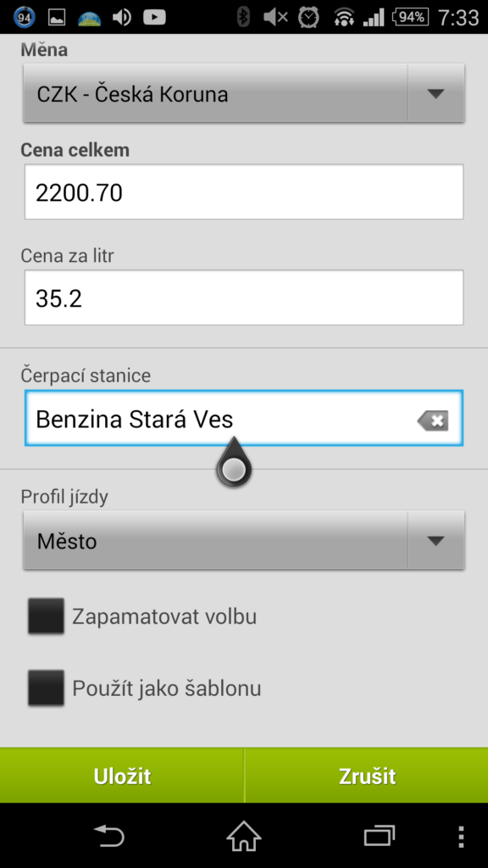
Task: Open the Měna currency dropdown
Action: click(x=243, y=93)
